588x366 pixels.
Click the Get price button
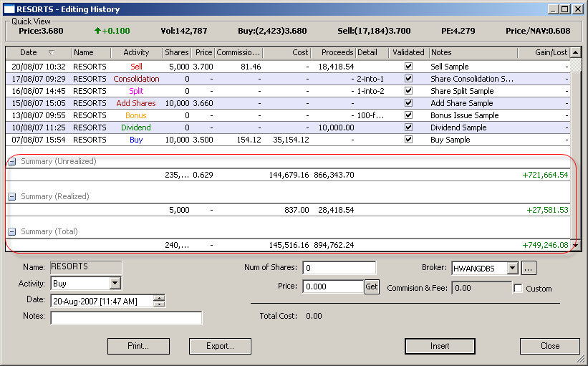[x=372, y=287]
